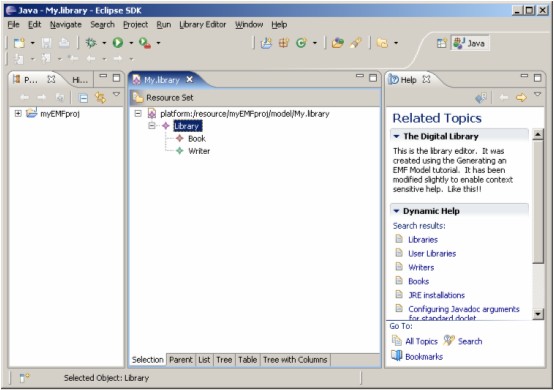Viewport: 554px width, 390px height.
Task: Click the Writer node icon
Action: coord(180,151)
